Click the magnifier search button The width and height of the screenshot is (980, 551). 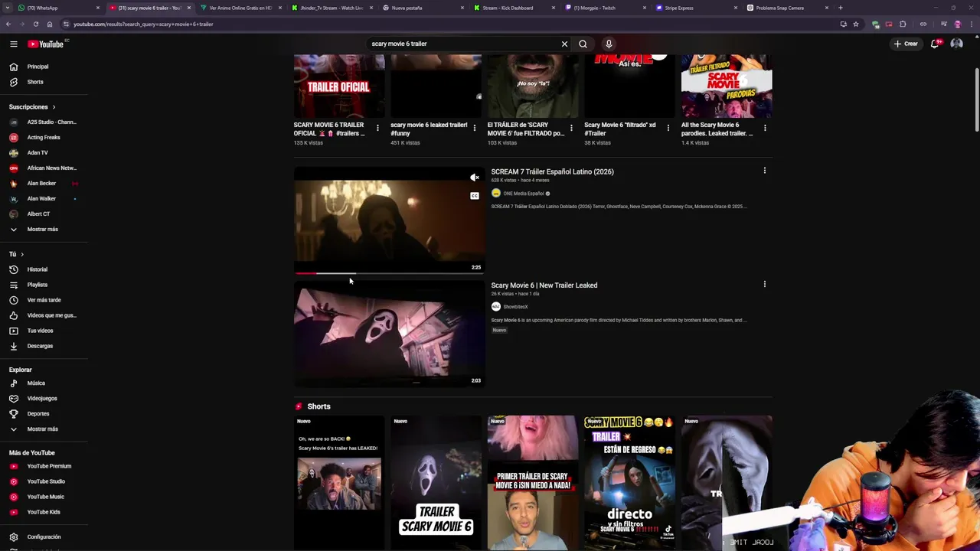(x=583, y=44)
